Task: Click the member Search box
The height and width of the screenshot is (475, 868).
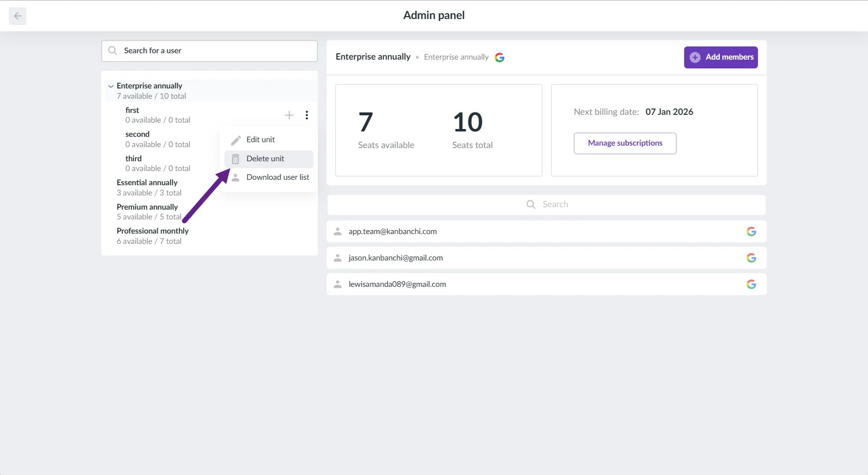Action: point(546,205)
